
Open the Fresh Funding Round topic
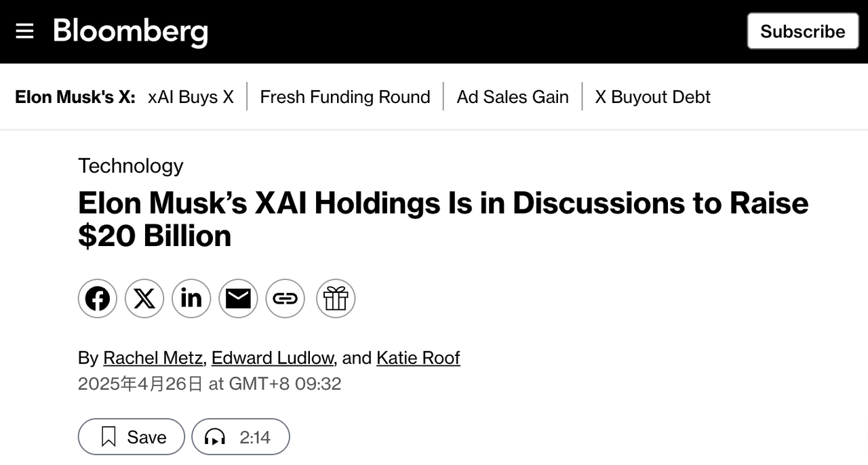345,97
